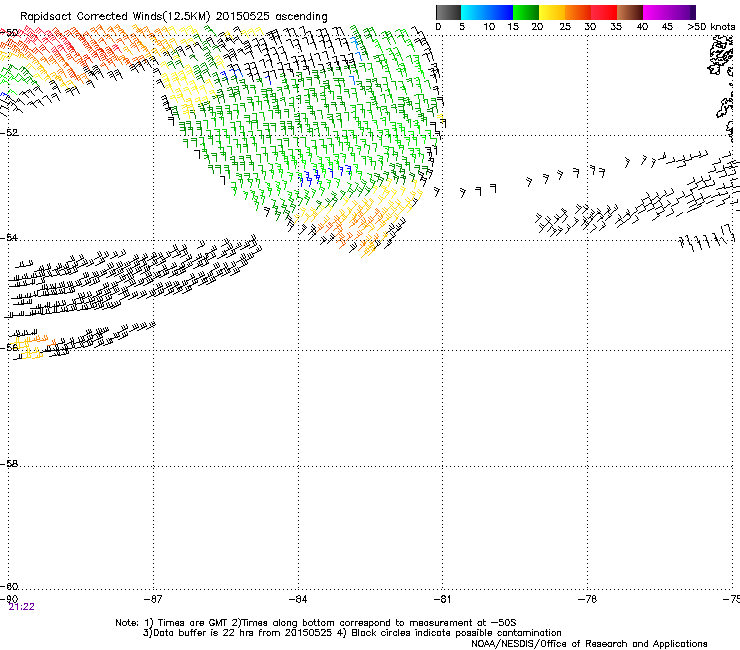Click the '-90' longitude axis label
Image resolution: width=740 pixels, height=650 pixels.
(x=9, y=599)
